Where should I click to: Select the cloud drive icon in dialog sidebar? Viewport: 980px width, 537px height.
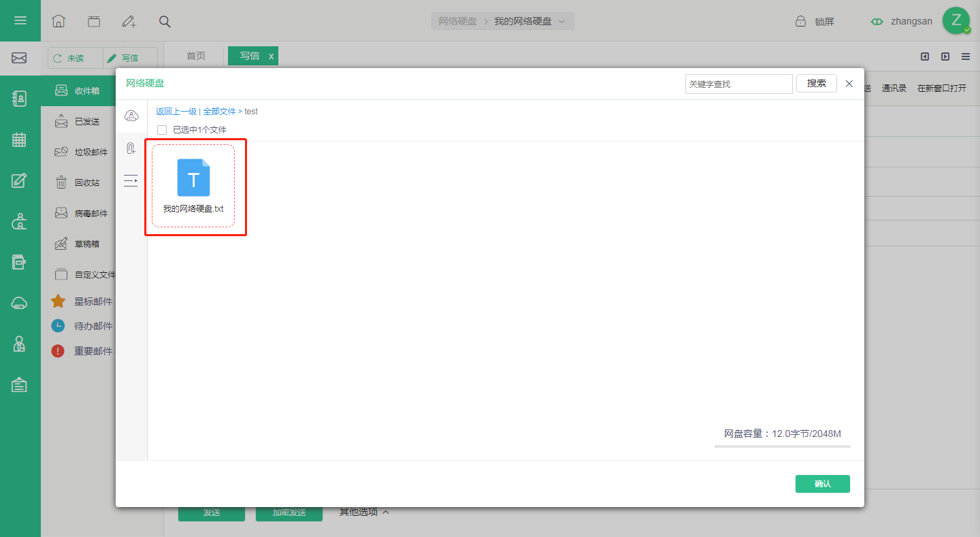pos(131,116)
